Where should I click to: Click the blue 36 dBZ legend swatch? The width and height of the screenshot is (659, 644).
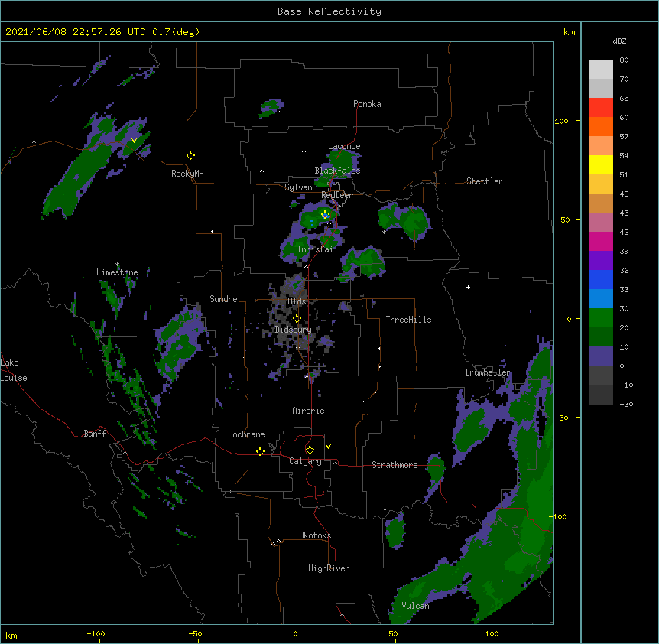[601, 279]
